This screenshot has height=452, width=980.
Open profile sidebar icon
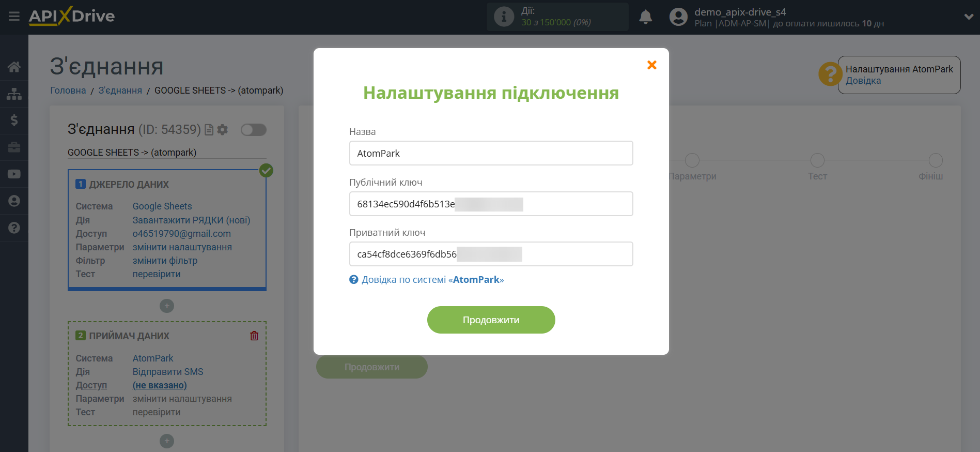[x=14, y=201]
